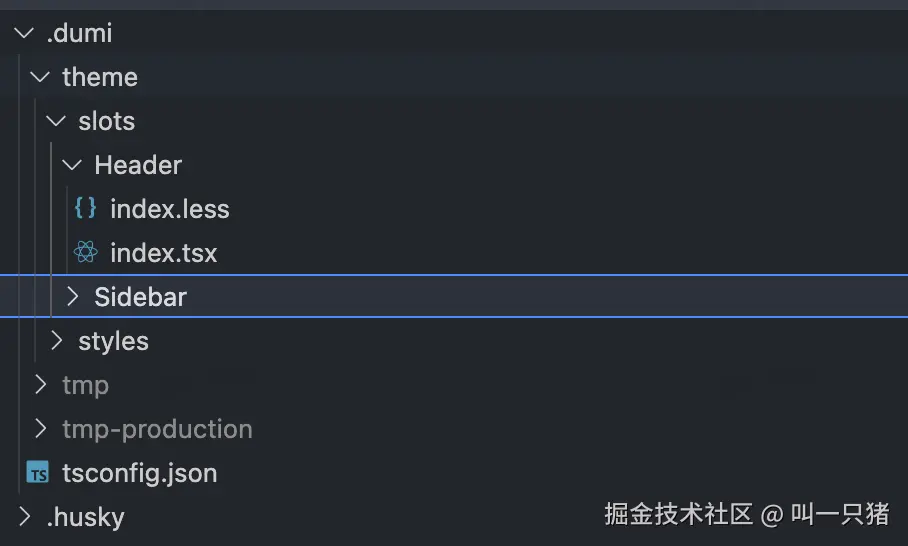Collapse the .dumi folder chevron

click(x=24, y=33)
